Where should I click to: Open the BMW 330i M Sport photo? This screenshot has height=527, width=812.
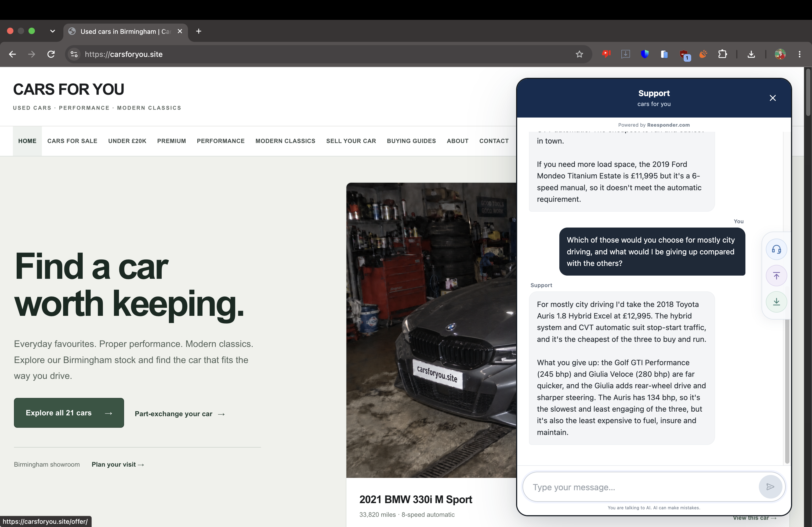pyautogui.click(x=431, y=330)
